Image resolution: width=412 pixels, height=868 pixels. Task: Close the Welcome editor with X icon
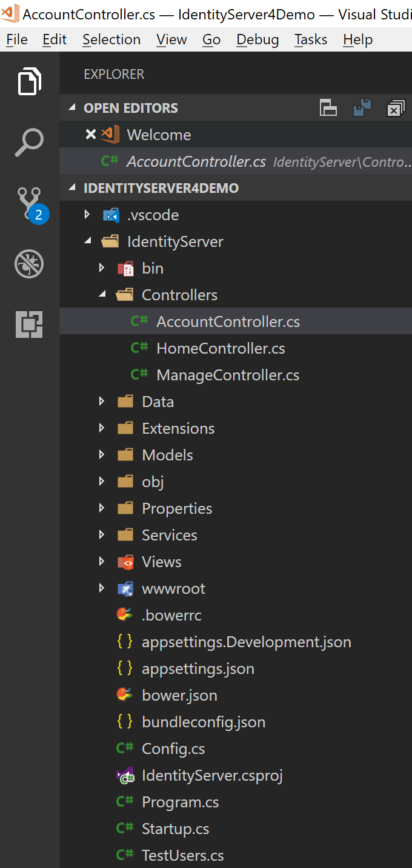coord(91,135)
